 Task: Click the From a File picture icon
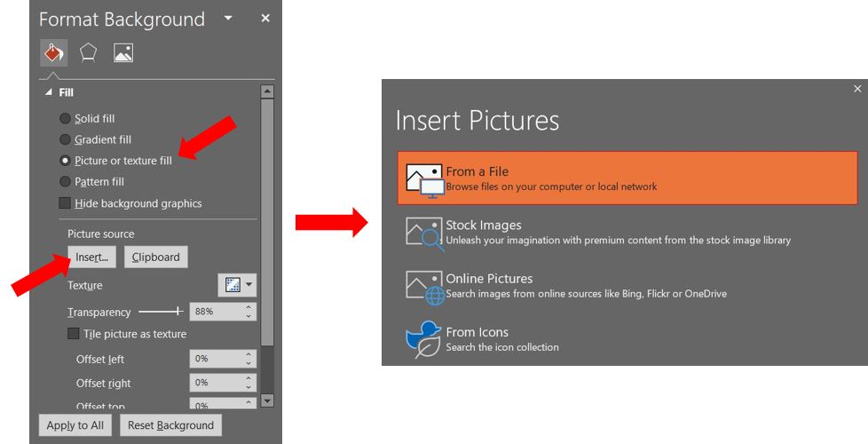coord(424,180)
